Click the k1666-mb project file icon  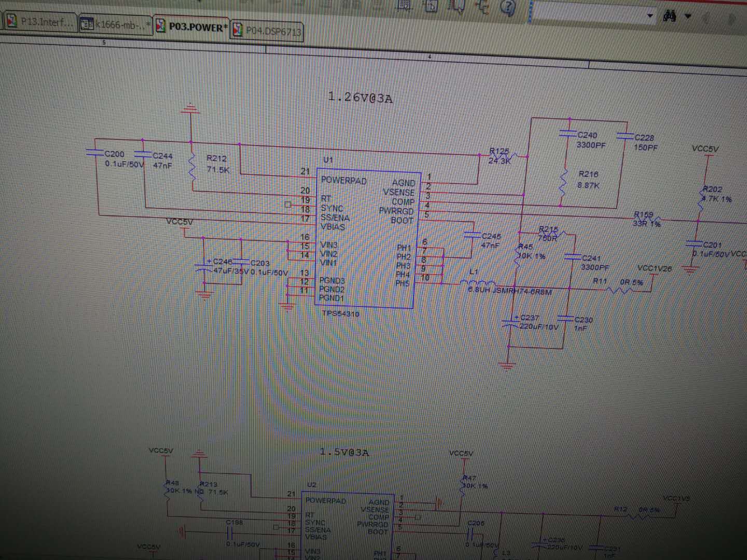88,24
